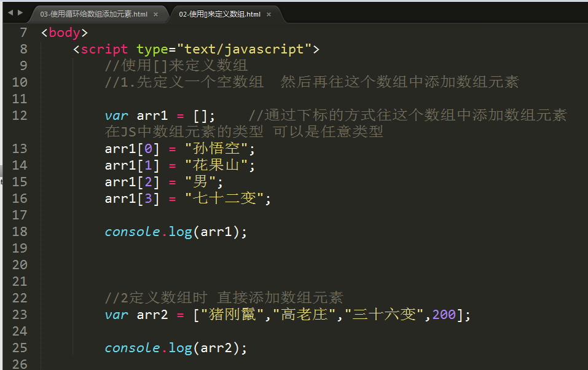588x370 pixels.
Task: Click console.log(arr2) statement
Action: click(176, 348)
